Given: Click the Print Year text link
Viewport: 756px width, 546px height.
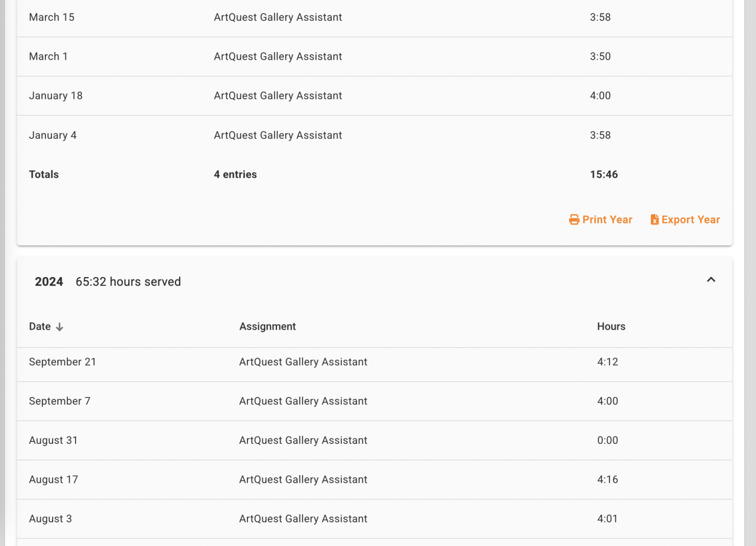Looking at the screenshot, I should [x=607, y=220].
